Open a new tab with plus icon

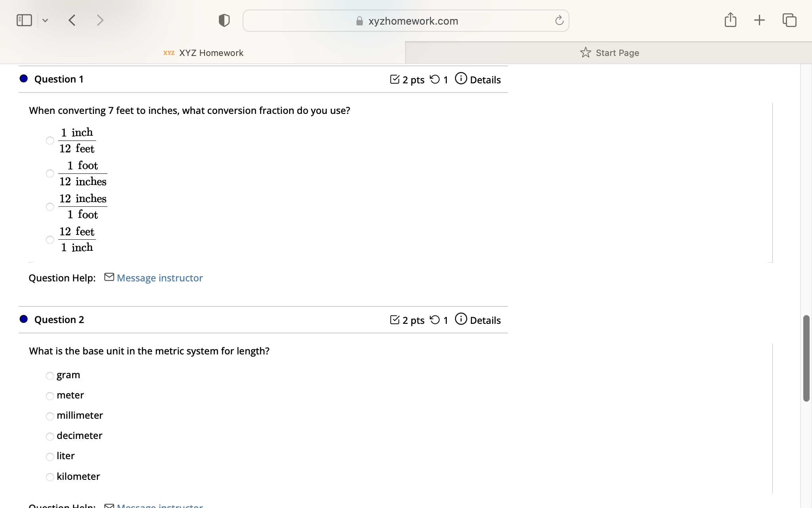click(x=759, y=20)
